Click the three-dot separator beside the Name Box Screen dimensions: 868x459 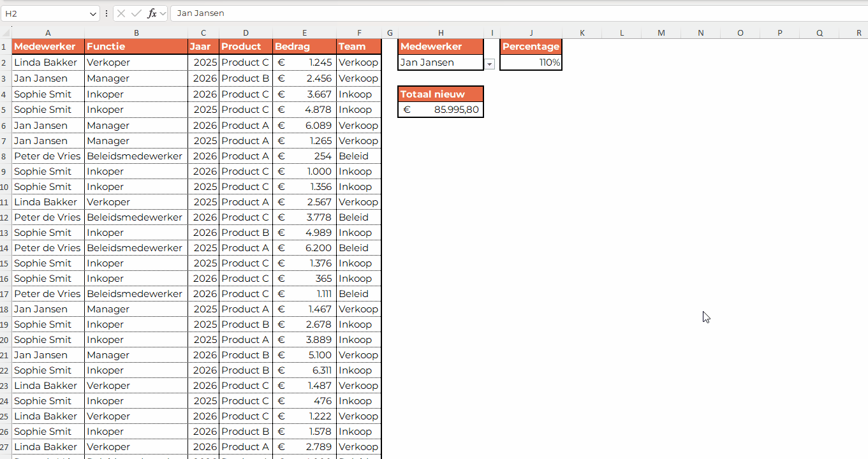tap(106, 13)
